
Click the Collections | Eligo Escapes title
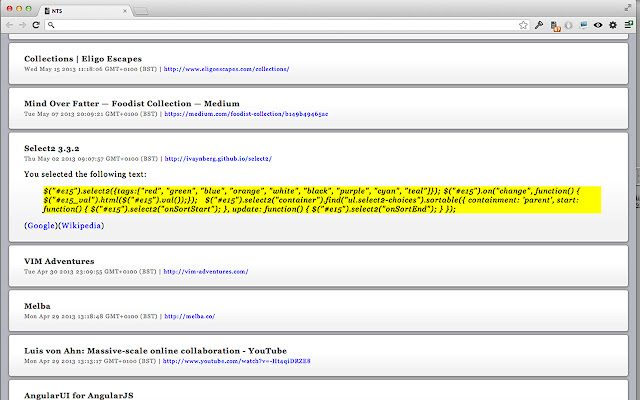click(83, 59)
